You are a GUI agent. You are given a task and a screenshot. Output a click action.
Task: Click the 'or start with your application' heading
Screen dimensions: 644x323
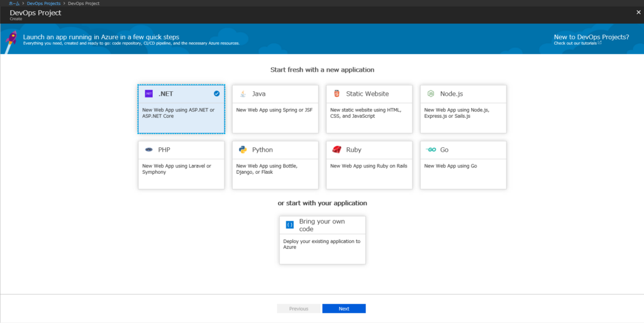323,203
